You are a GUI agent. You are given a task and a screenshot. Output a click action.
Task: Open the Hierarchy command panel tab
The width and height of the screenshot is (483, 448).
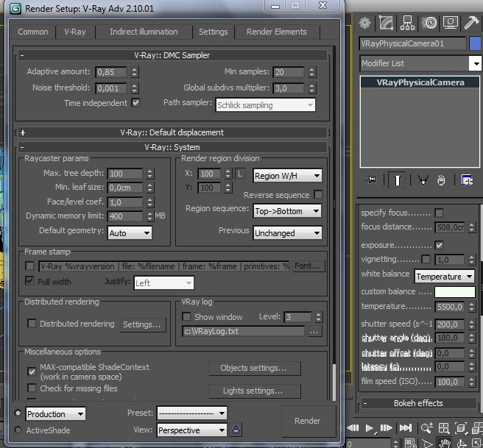click(x=407, y=23)
